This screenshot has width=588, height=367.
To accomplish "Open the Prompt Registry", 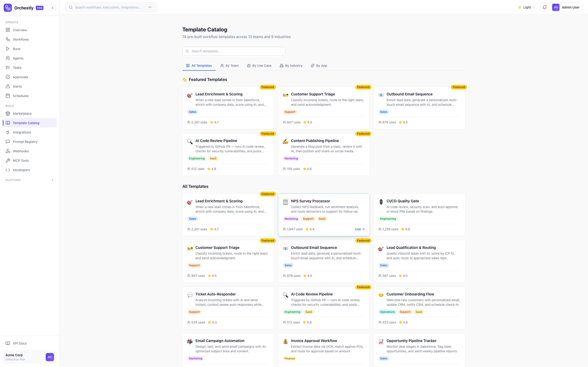I will (x=25, y=142).
